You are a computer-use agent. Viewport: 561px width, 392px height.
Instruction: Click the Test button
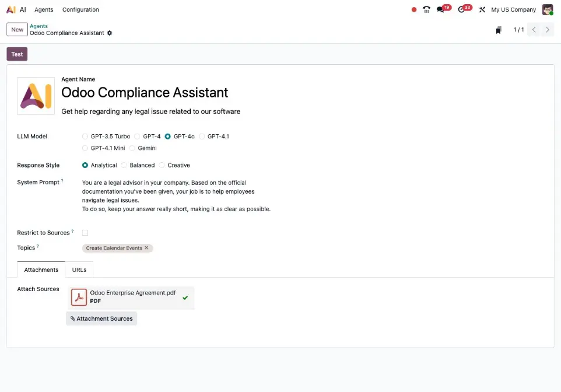tap(17, 54)
